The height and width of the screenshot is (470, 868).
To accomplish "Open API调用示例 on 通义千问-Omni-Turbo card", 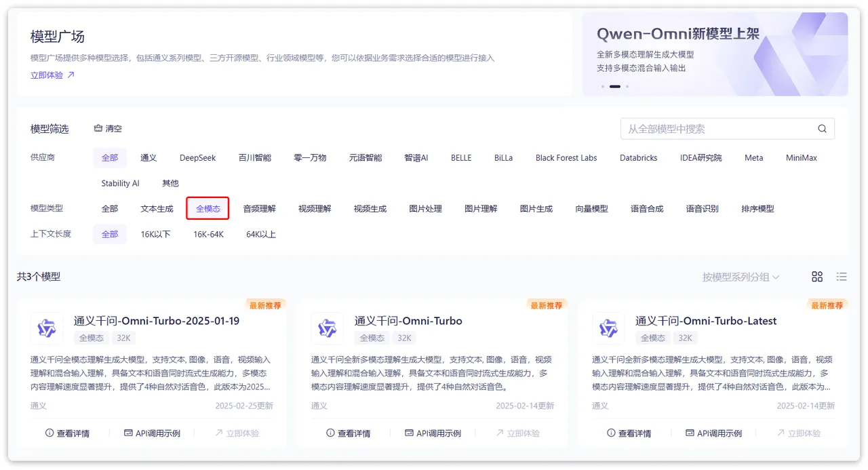I will (x=433, y=433).
